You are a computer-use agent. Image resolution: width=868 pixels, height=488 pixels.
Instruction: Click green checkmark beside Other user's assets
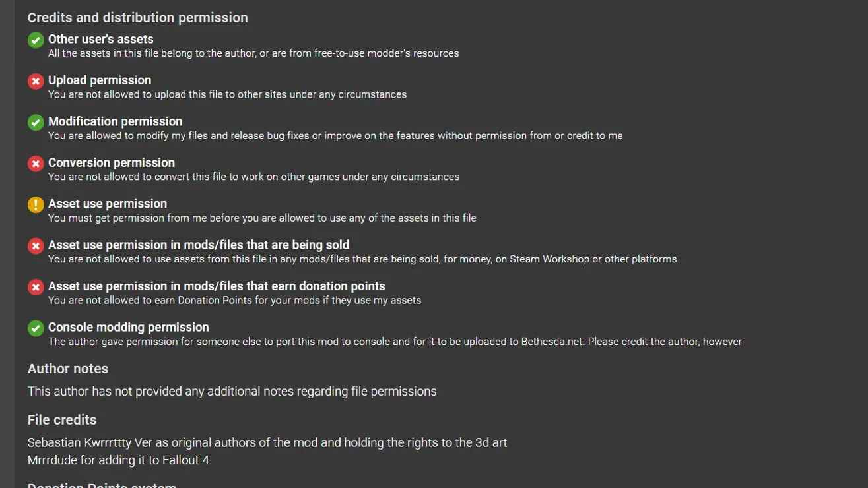(36, 40)
